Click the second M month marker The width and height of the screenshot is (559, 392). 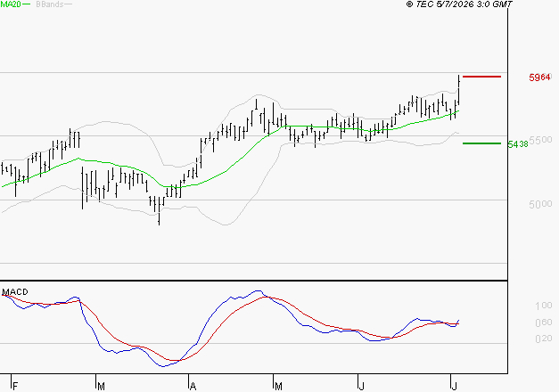coord(278,387)
